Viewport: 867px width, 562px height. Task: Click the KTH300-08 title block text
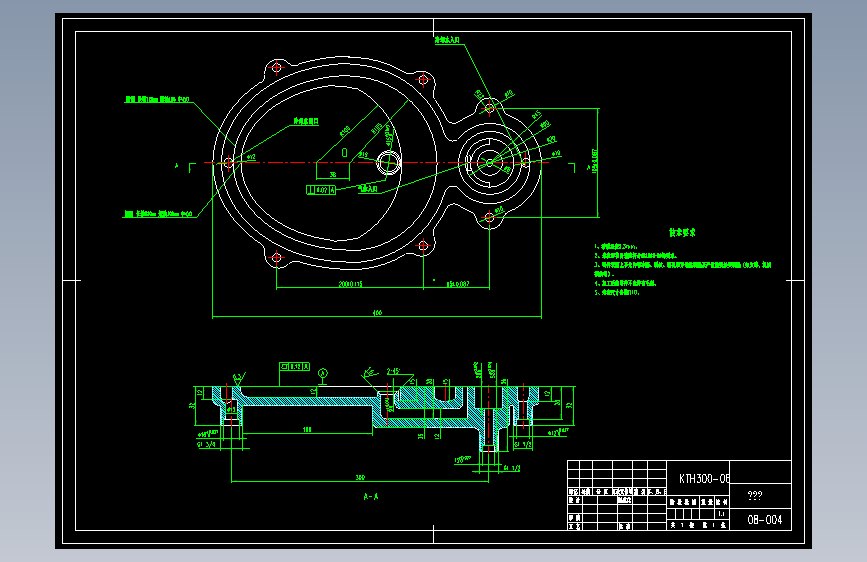(704, 478)
